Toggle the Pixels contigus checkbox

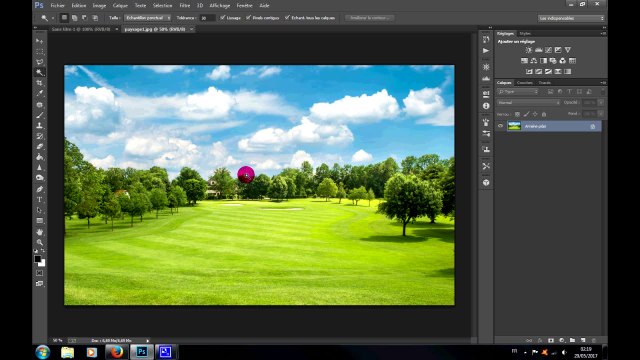click(x=248, y=18)
